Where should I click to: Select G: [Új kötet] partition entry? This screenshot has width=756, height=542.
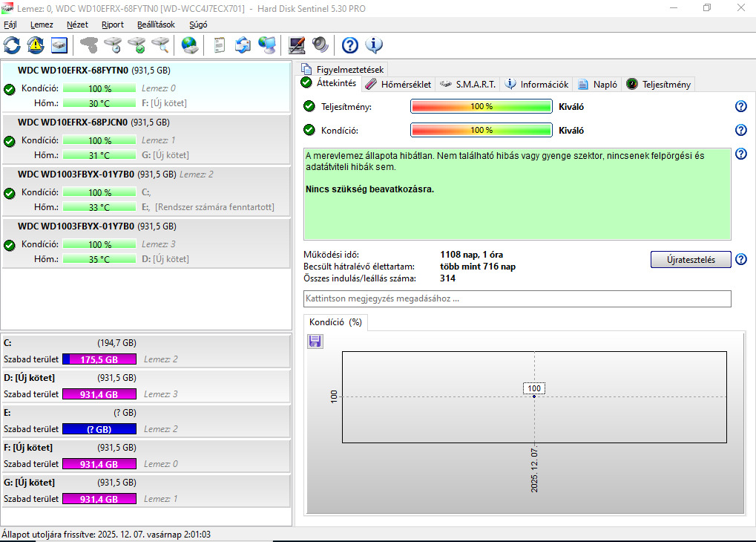(146, 491)
